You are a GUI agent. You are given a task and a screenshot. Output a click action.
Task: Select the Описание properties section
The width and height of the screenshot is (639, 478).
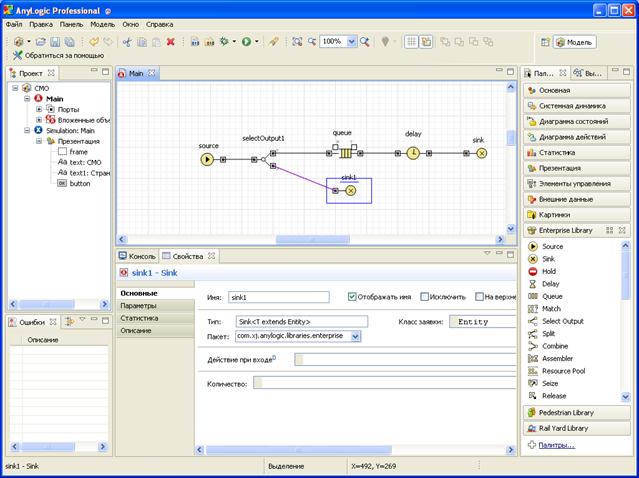pyautogui.click(x=155, y=330)
